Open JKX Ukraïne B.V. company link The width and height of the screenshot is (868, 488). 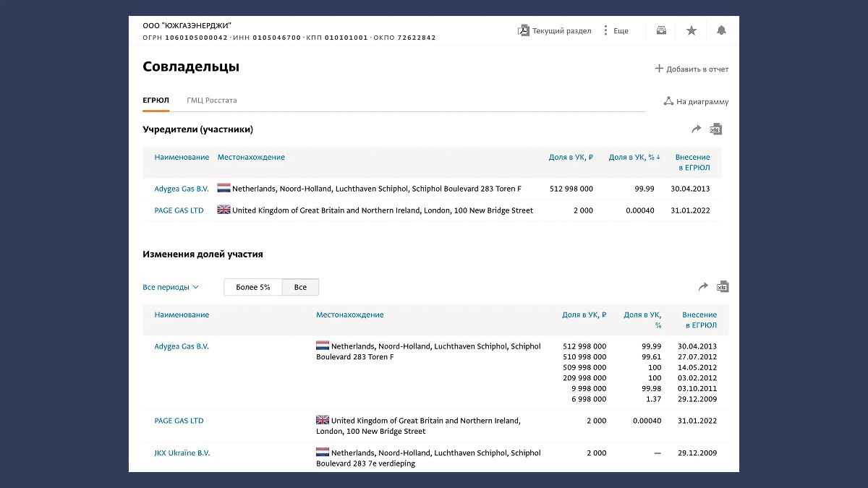[x=182, y=453]
